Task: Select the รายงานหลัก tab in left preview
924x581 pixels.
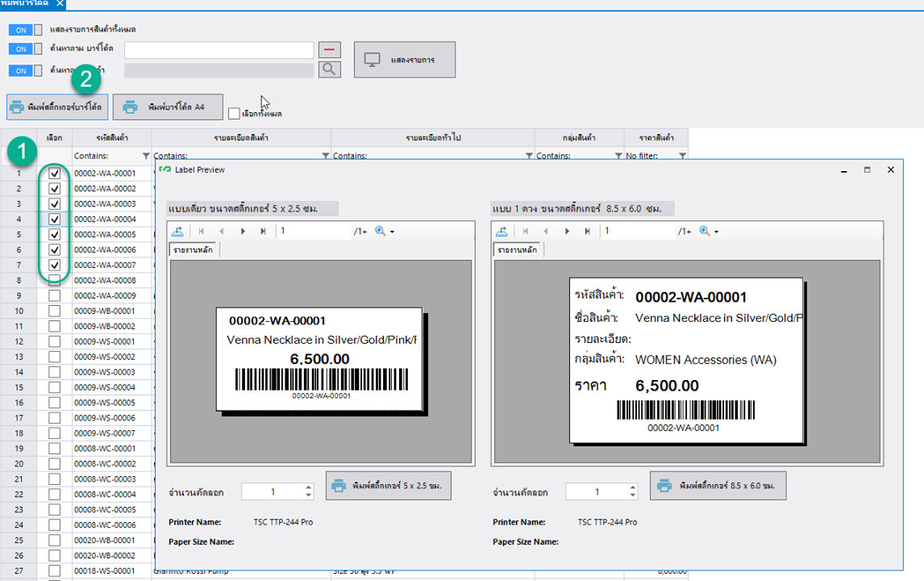Action: pyautogui.click(x=194, y=250)
